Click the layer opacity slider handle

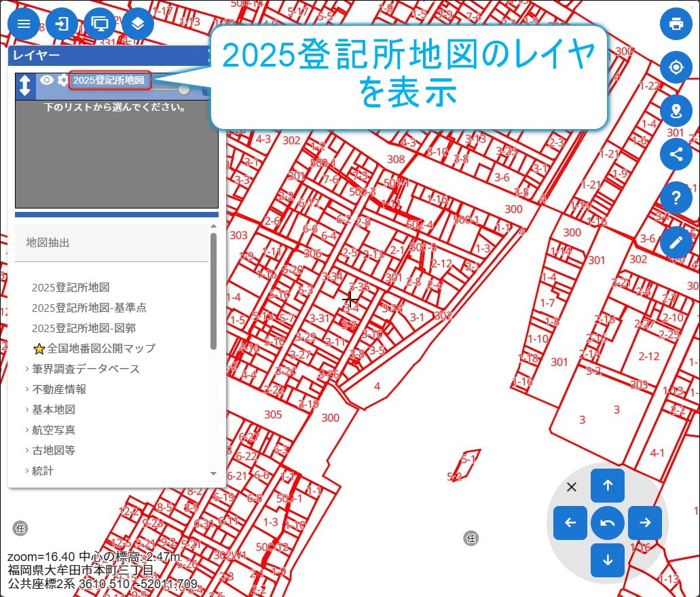[x=184, y=90]
